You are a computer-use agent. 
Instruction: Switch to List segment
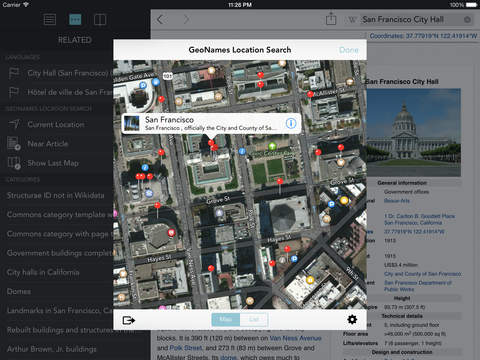[x=254, y=320]
